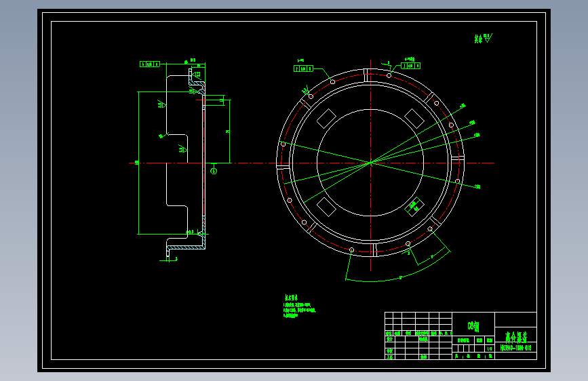Select tolerance frame left of section view top
The image size is (588, 381).
[150, 64]
